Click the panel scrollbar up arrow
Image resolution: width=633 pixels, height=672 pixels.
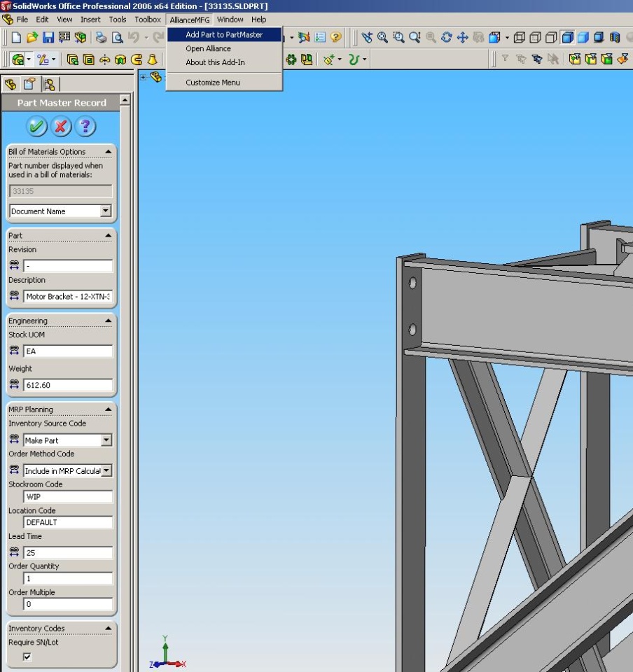(125, 100)
